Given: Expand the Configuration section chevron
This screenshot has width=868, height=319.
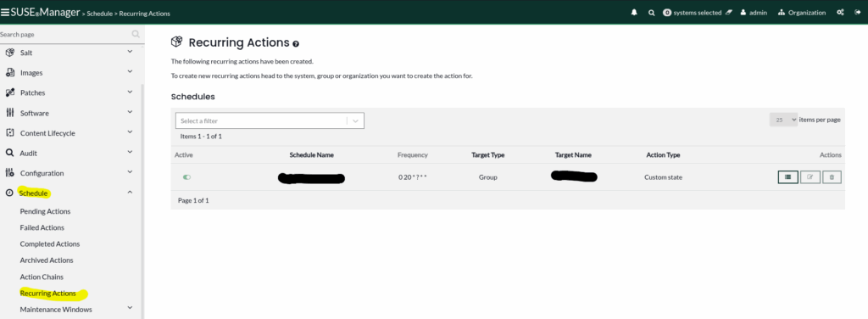Looking at the screenshot, I should click(130, 171).
